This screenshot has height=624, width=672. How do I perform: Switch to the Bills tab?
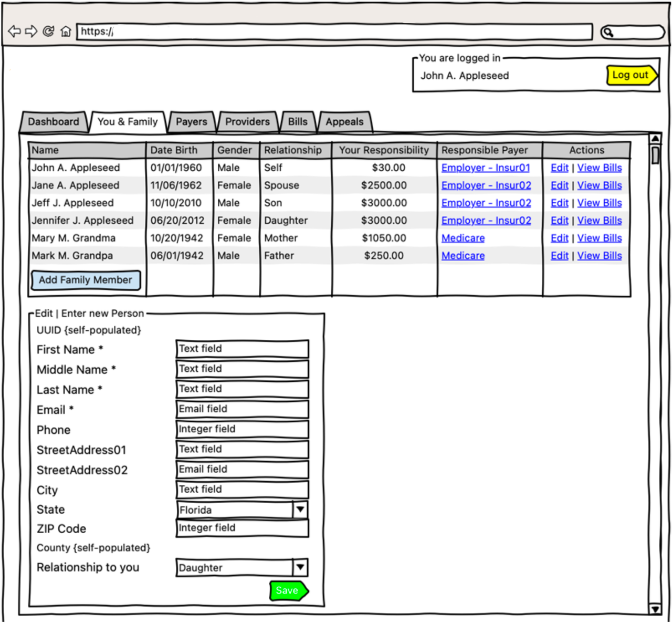(298, 121)
